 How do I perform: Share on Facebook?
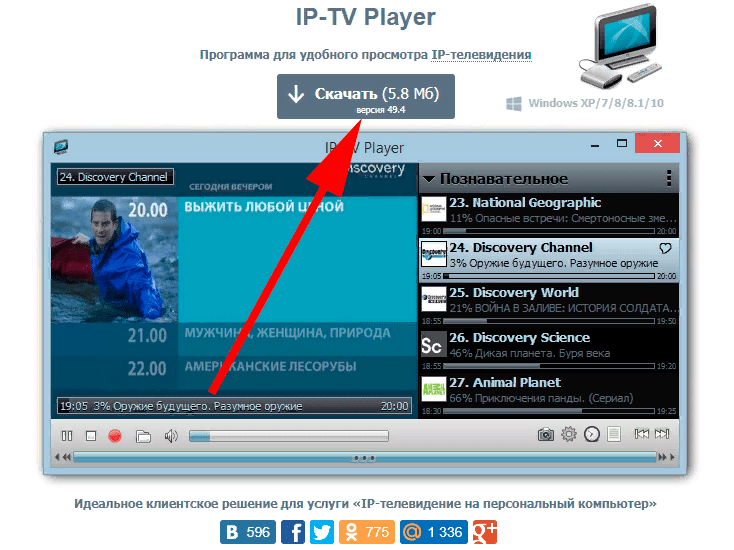[x=293, y=532]
